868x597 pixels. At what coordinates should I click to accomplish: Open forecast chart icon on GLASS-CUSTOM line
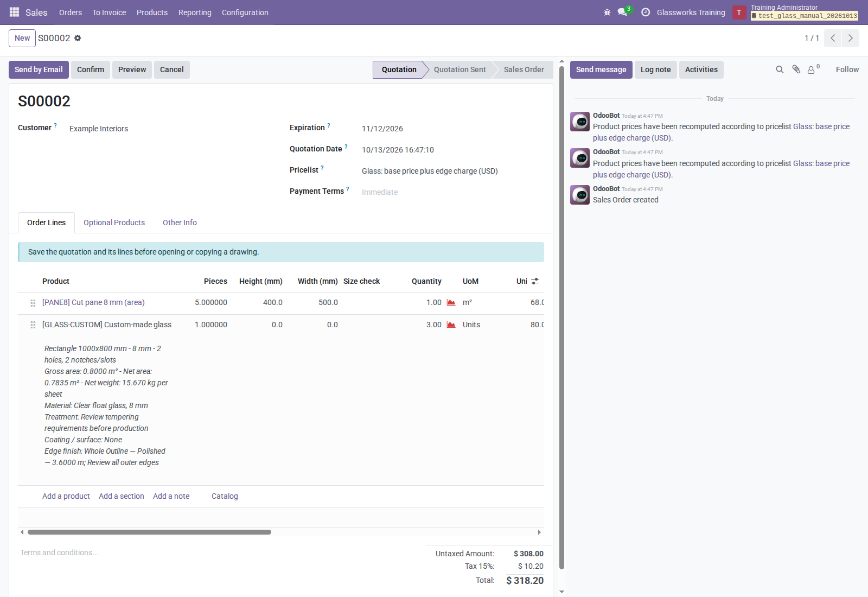tap(451, 325)
